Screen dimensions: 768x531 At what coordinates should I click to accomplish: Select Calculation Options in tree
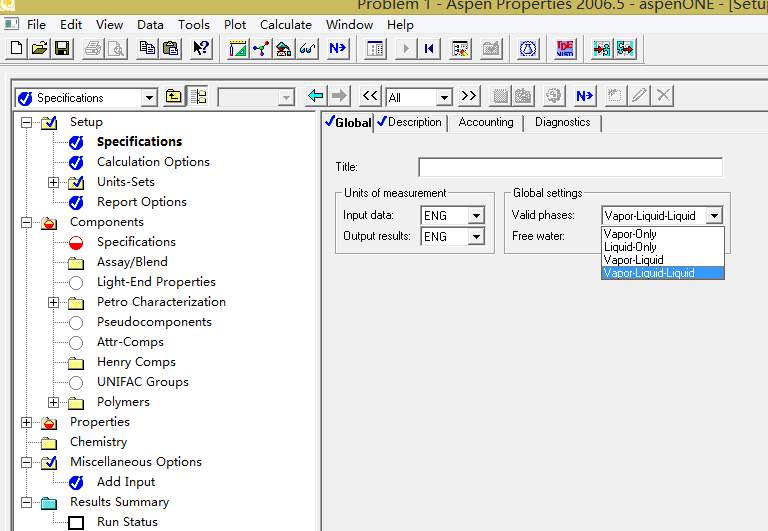tap(153, 162)
